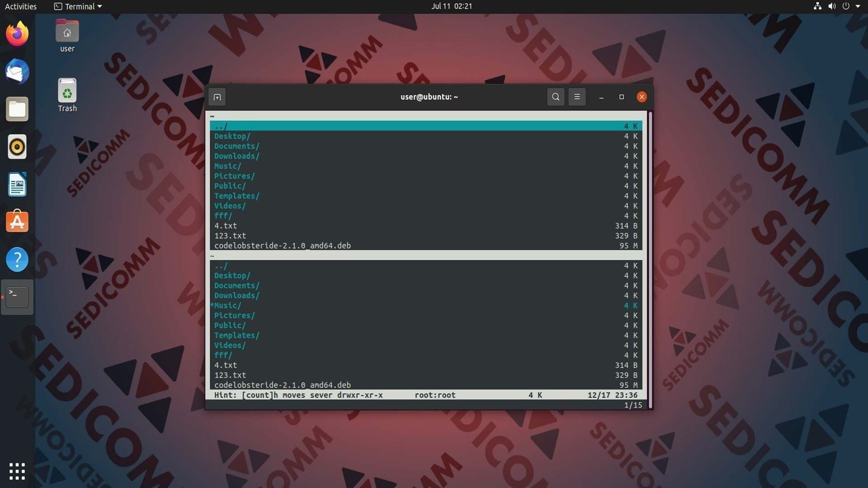868x488 pixels.
Task: Open the Trash desktop icon
Action: tap(67, 95)
